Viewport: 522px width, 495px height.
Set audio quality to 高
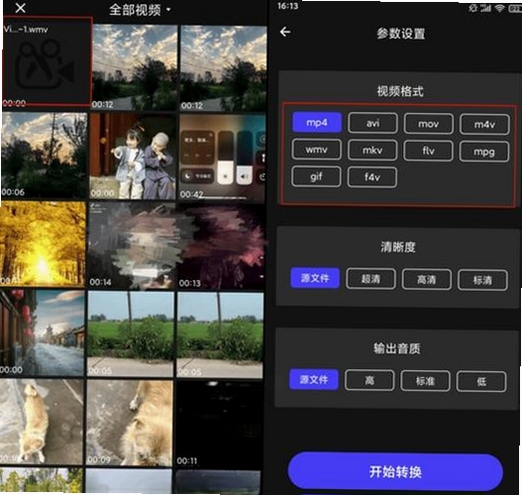click(x=370, y=380)
